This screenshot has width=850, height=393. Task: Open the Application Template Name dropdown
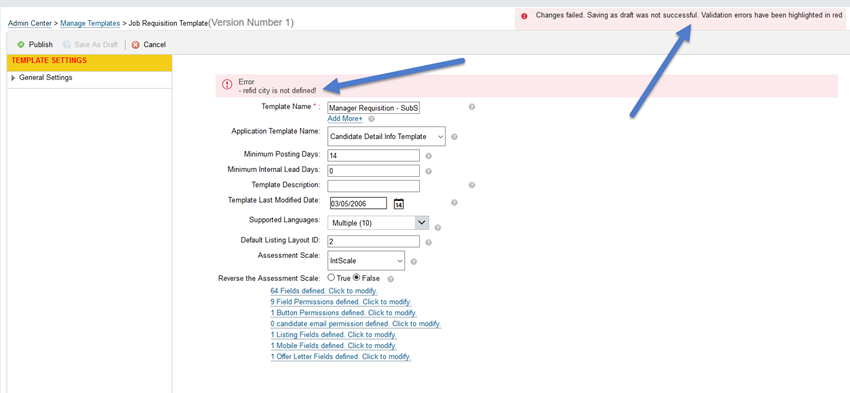coord(387,137)
